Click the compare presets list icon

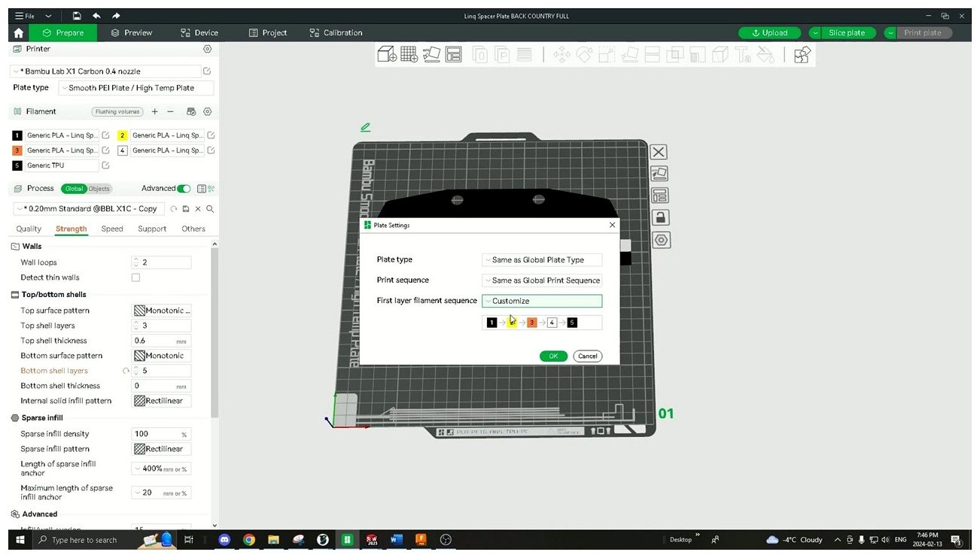point(201,189)
